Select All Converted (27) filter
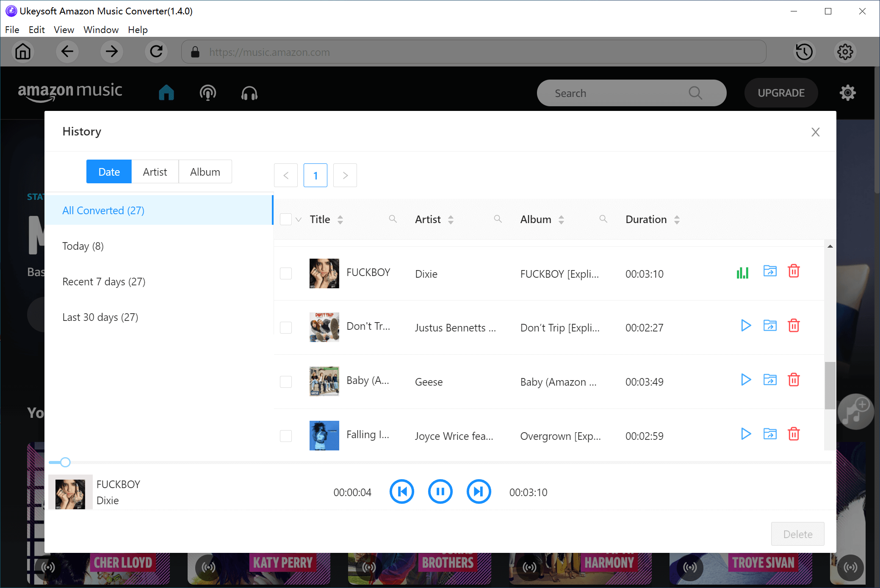 pos(159,210)
